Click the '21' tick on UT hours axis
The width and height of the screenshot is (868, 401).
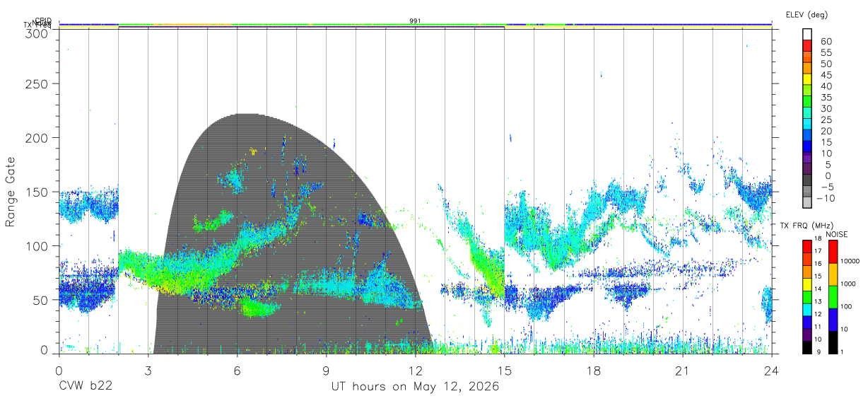683,370
